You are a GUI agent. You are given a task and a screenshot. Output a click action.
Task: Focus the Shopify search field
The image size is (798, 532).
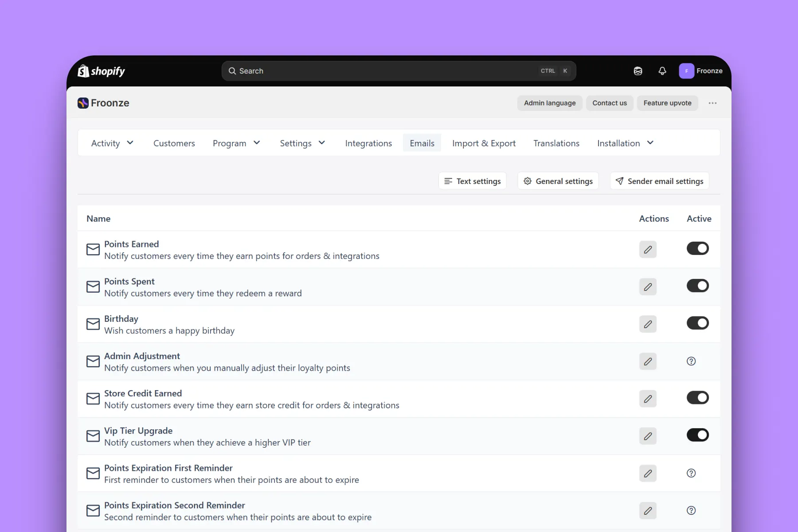[x=399, y=71]
